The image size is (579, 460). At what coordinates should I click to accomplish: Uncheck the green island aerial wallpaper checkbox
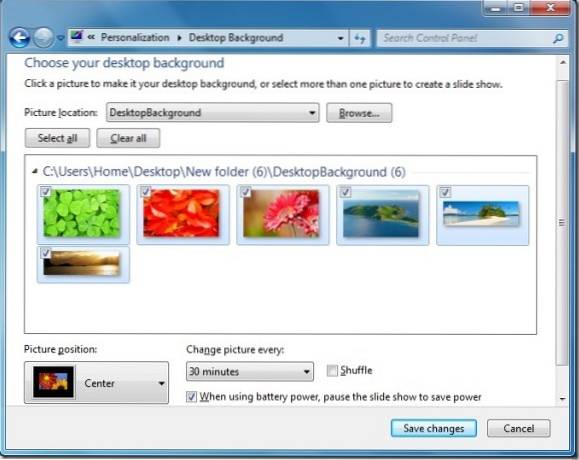(345, 192)
